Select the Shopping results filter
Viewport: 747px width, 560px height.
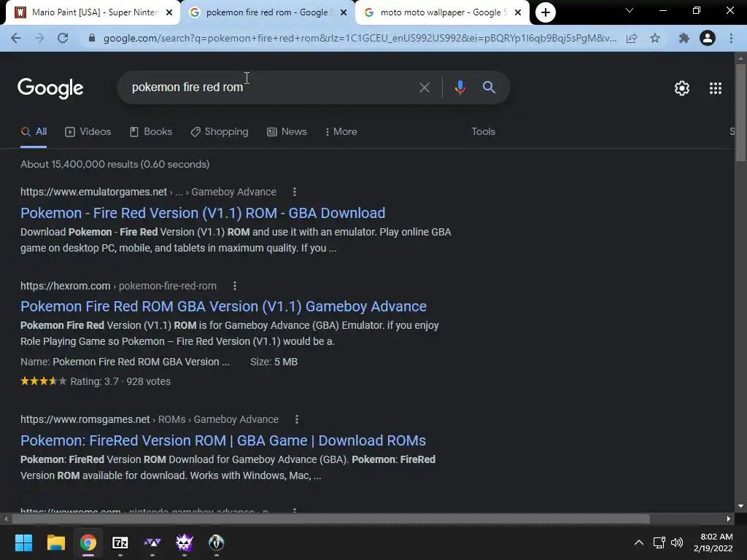(219, 131)
